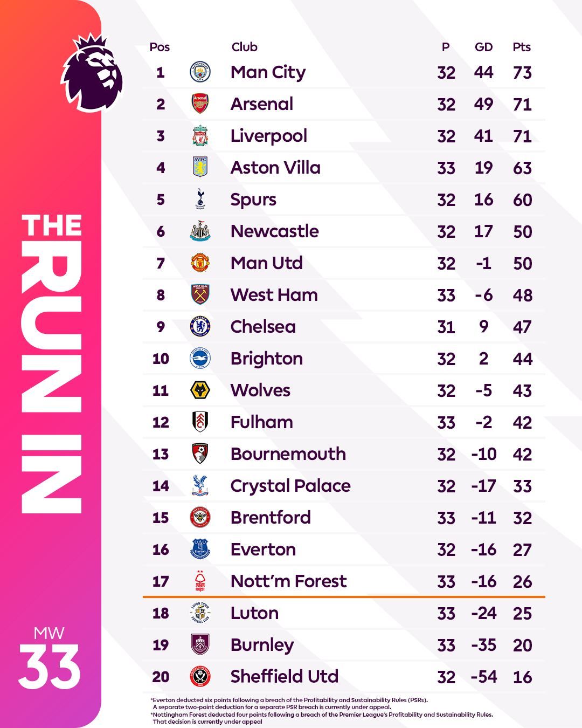Screen dimensions: 582x728
Task: Select the Arsenal club badge
Action: click(x=200, y=104)
